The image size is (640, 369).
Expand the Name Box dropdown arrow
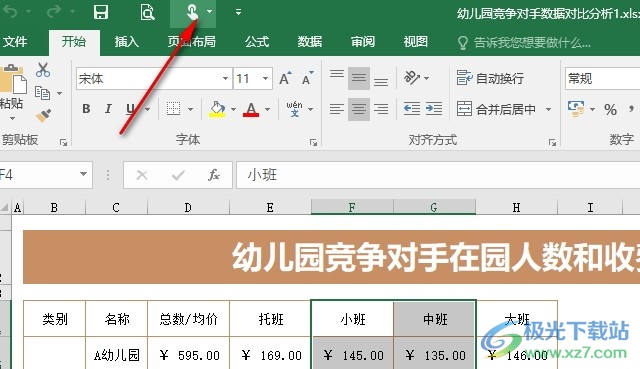[83, 174]
